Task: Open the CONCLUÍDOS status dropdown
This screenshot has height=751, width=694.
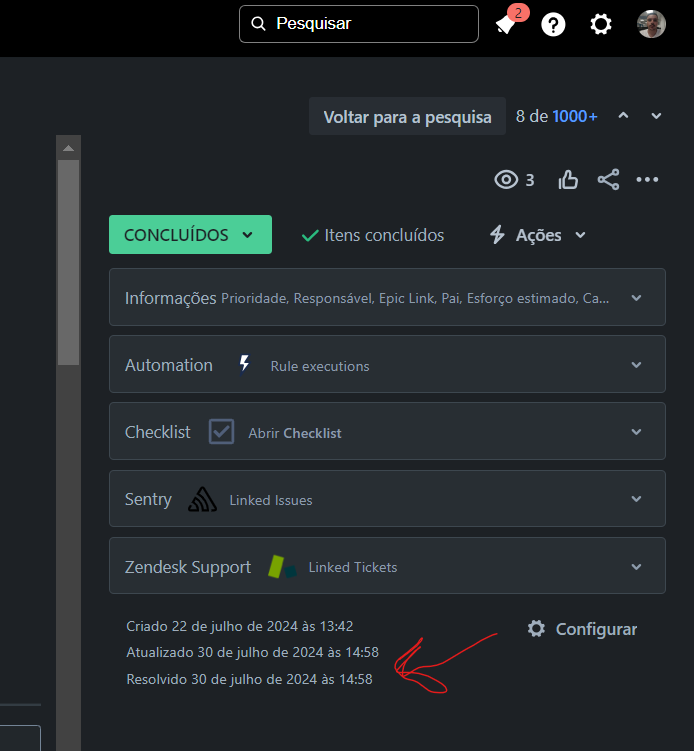Action: 190,235
